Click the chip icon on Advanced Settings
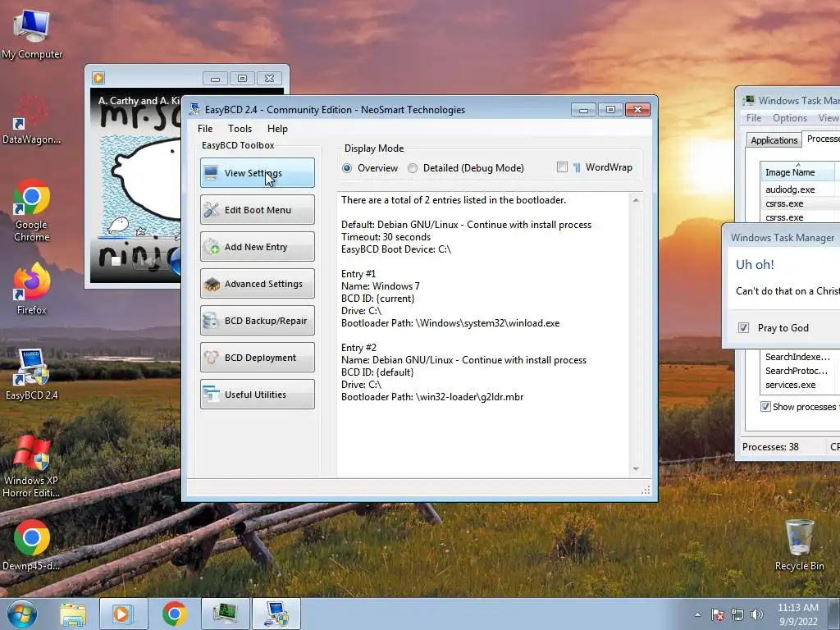 click(x=212, y=284)
